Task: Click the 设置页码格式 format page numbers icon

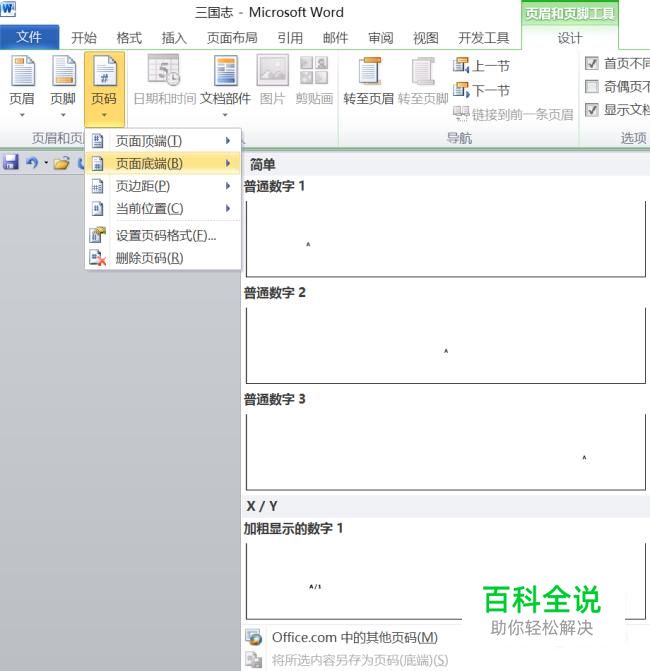Action: coord(98,235)
